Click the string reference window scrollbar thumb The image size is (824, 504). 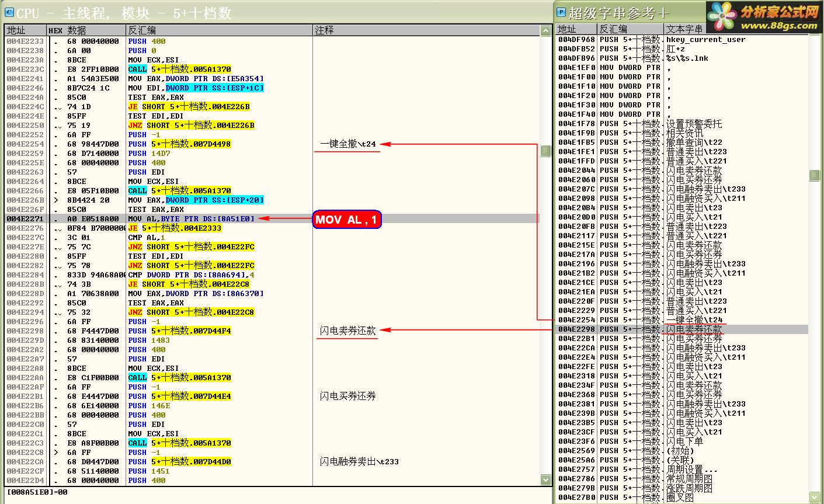814,175
